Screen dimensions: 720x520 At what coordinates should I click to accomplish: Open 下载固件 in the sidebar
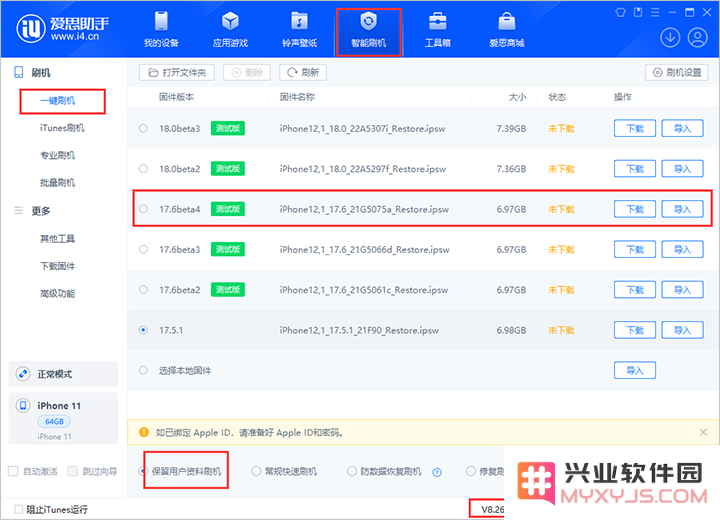click(58, 266)
